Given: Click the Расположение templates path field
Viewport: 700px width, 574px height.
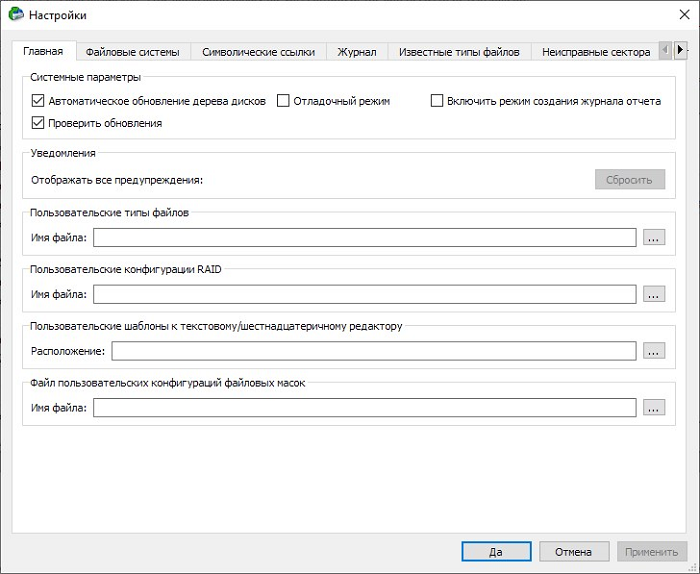Looking at the screenshot, I should (x=374, y=351).
